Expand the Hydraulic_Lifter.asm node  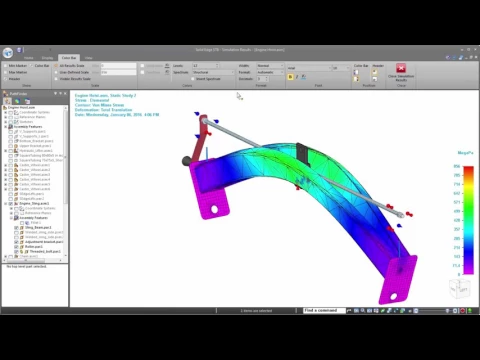click(x=6, y=151)
